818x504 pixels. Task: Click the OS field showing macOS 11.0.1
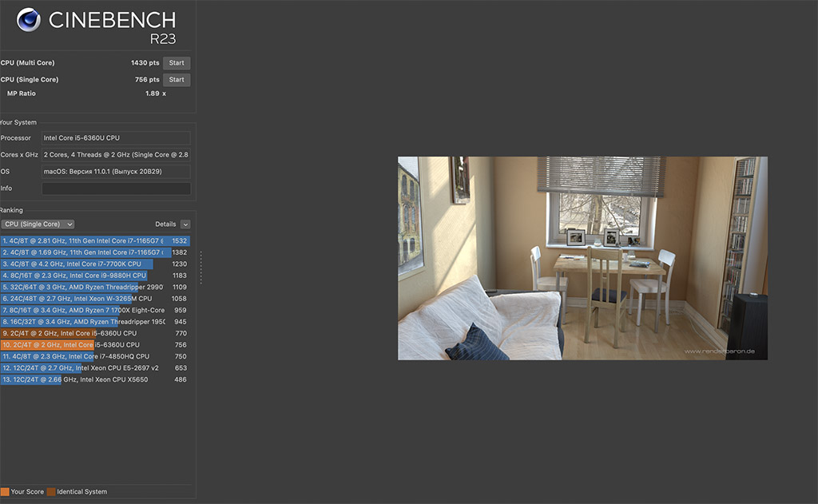(116, 172)
